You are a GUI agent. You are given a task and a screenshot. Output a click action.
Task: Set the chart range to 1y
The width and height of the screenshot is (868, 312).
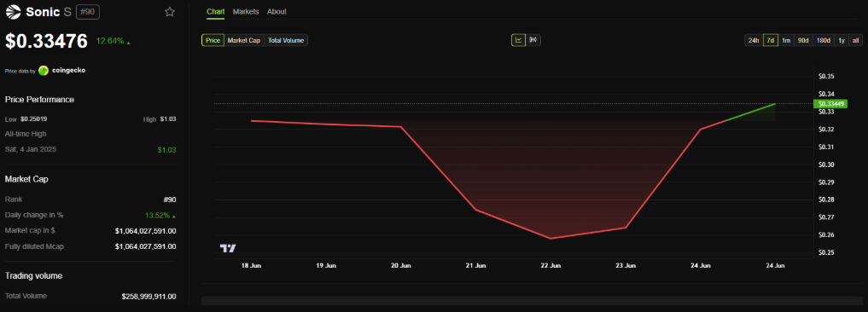click(842, 40)
